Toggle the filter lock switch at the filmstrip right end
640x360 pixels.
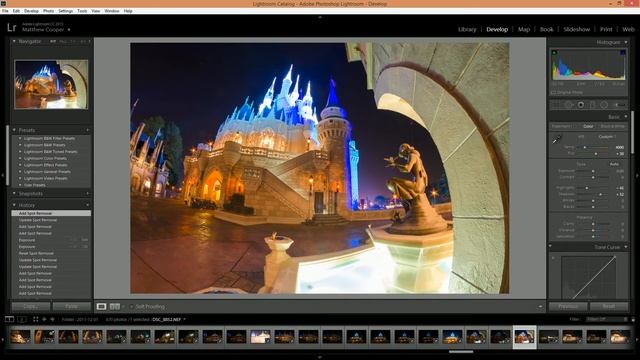click(633, 319)
